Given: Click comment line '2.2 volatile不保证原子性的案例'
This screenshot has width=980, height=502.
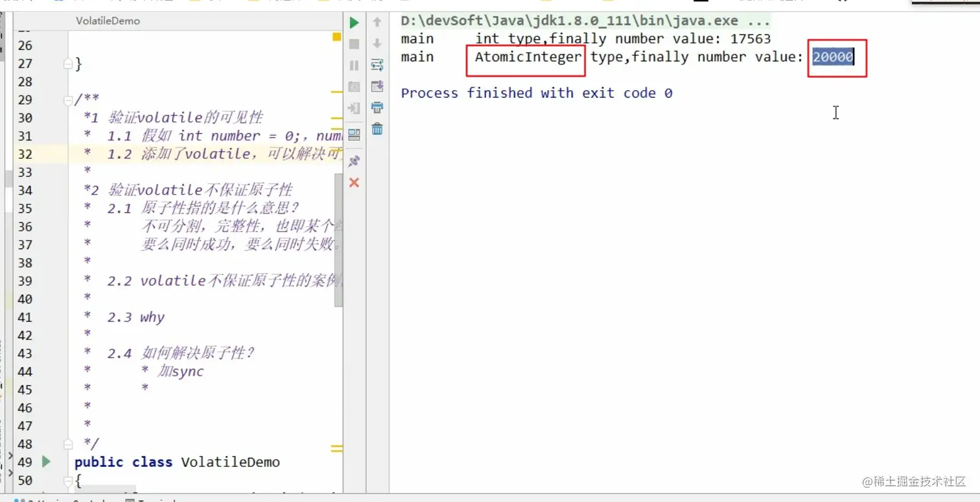Looking at the screenshot, I should [x=225, y=281].
